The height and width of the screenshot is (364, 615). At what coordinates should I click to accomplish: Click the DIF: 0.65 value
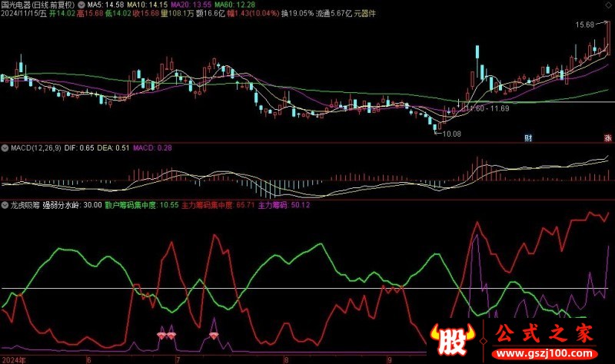click(79, 148)
